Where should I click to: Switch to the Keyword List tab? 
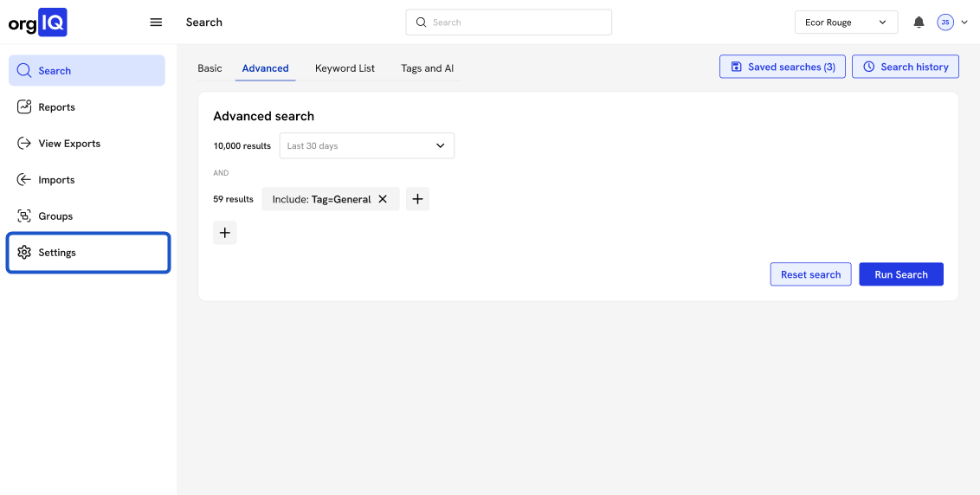click(345, 68)
